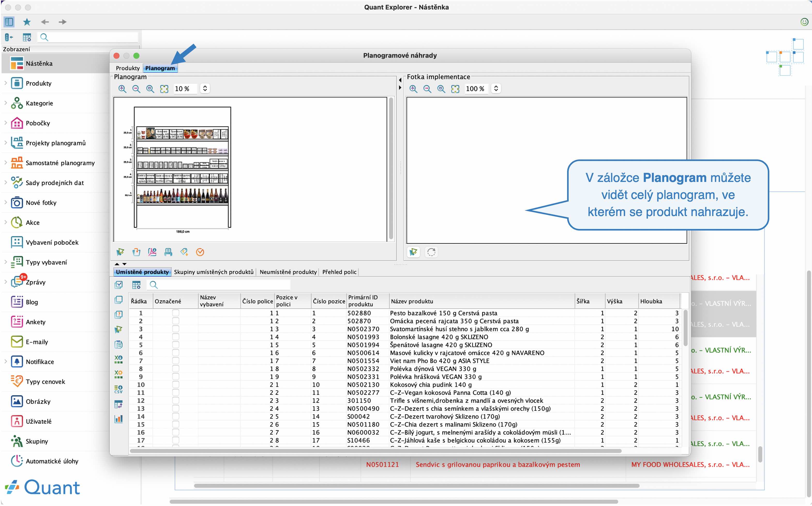Fit the planogram to window

164,89
